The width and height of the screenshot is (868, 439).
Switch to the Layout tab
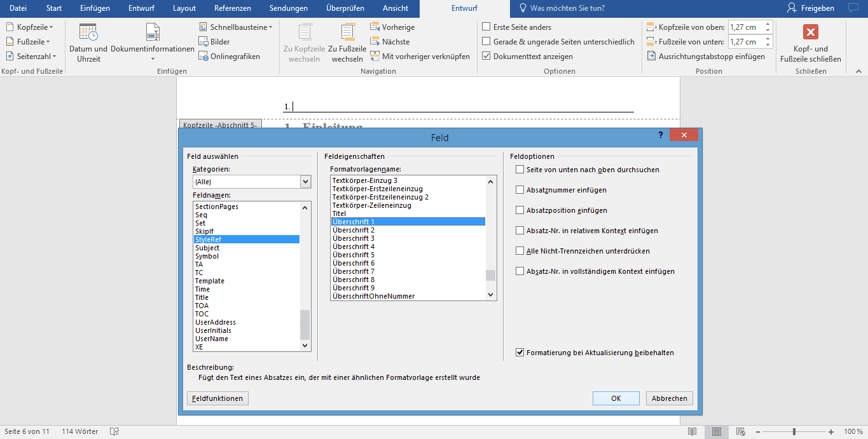pos(184,8)
